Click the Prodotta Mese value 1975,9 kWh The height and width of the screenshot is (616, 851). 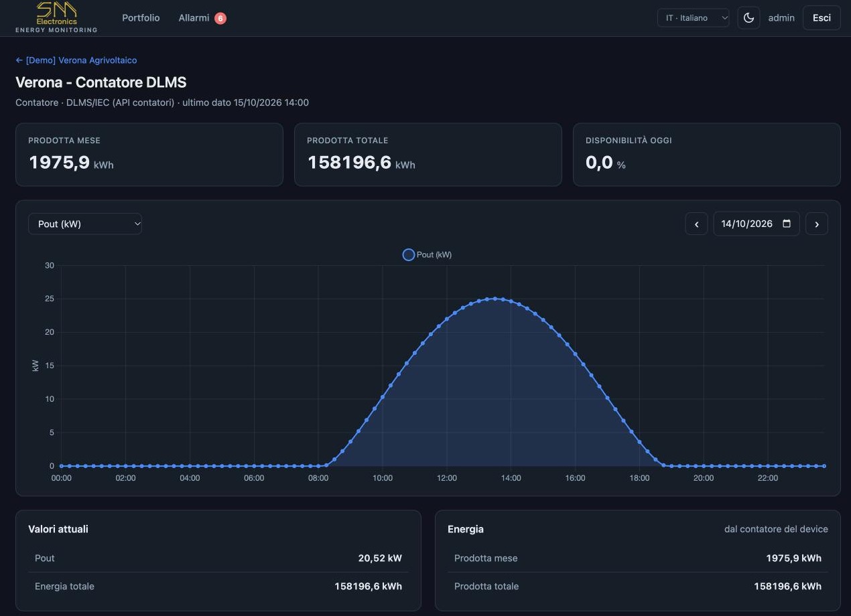click(71, 163)
